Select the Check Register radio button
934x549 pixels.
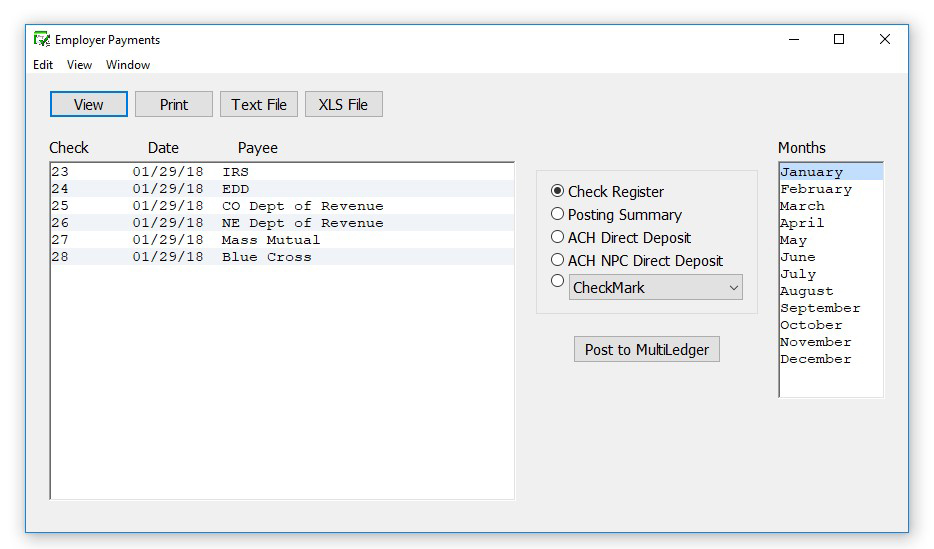click(558, 191)
